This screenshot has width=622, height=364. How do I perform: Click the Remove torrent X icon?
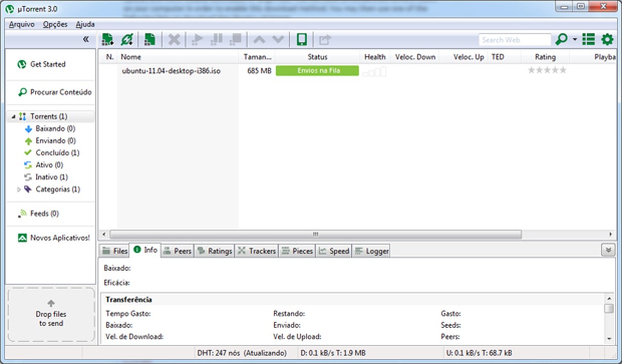coord(175,39)
